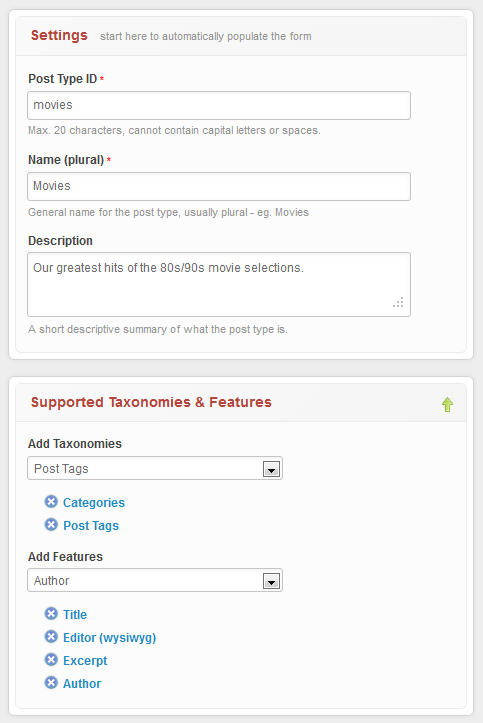This screenshot has width=483, height=723.
Task: Click the Name (plural) input field
Action: click(x=219, y=186)
